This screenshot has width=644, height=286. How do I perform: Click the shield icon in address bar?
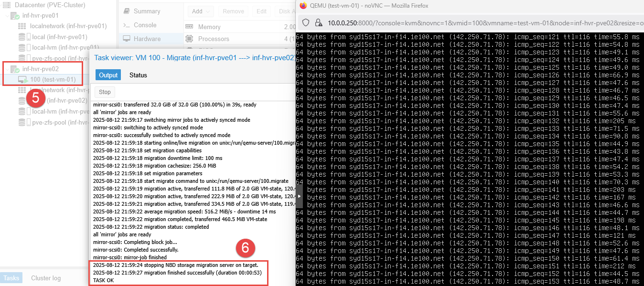pyautogui.click(x=306, y=22)
